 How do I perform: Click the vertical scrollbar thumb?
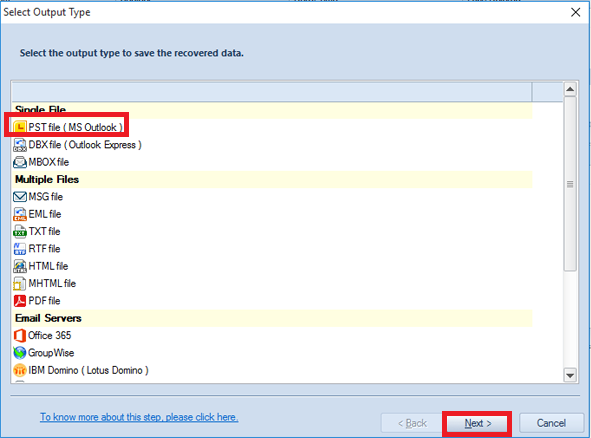(570, 184)
